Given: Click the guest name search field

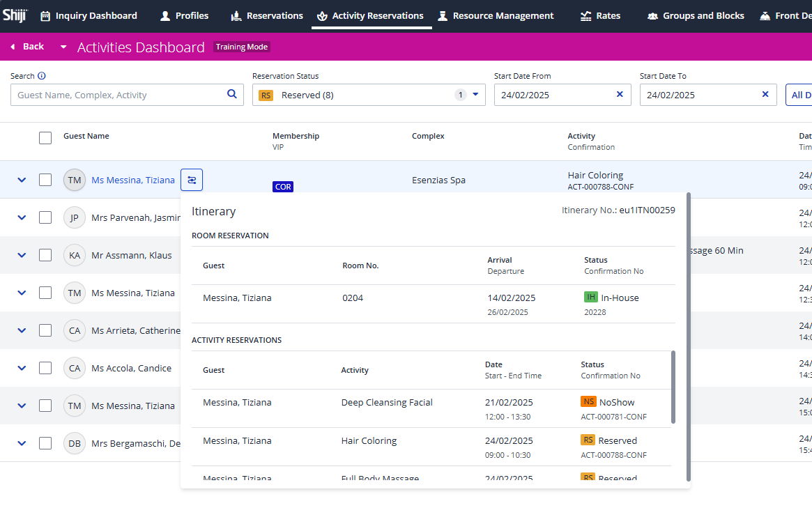Looking at the screenshot, I should pos(118,95).
